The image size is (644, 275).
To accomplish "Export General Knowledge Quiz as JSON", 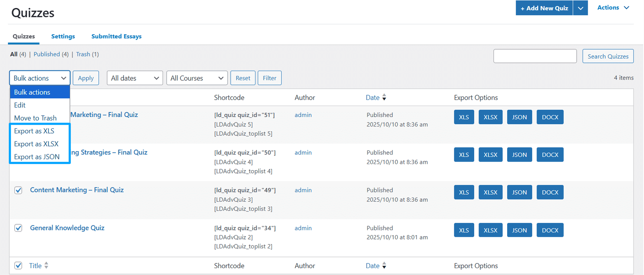I will pos(519,230).
